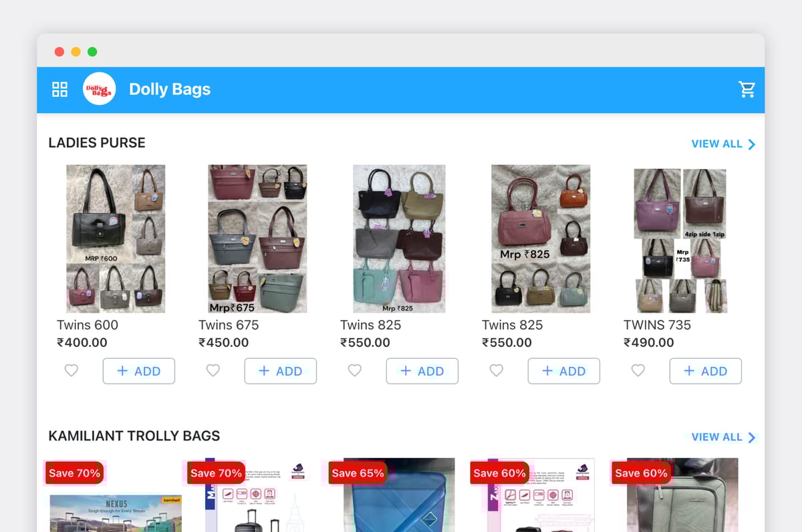The image size is (802, 532).
Task: Click the Dolly Bags logo
Action: pos(99,89)
